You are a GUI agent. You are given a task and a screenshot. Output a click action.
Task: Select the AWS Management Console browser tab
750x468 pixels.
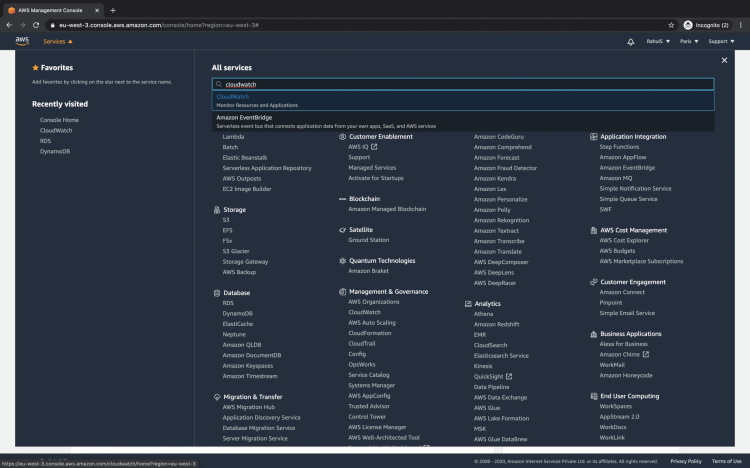click(x=53, y=10)
